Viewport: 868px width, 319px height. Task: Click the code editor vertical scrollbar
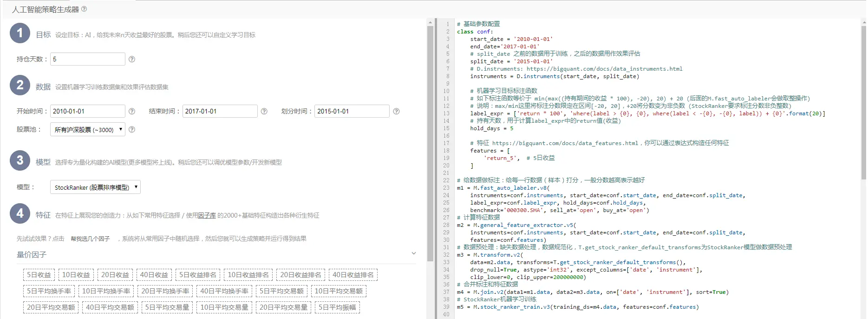coord(863,102)
